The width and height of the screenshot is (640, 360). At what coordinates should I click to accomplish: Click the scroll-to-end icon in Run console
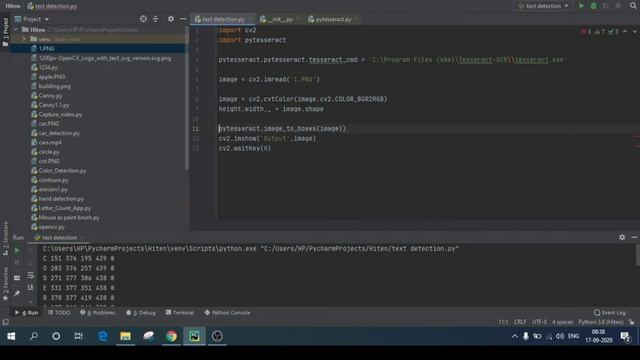pyautogui.click(x=31, y=288)
